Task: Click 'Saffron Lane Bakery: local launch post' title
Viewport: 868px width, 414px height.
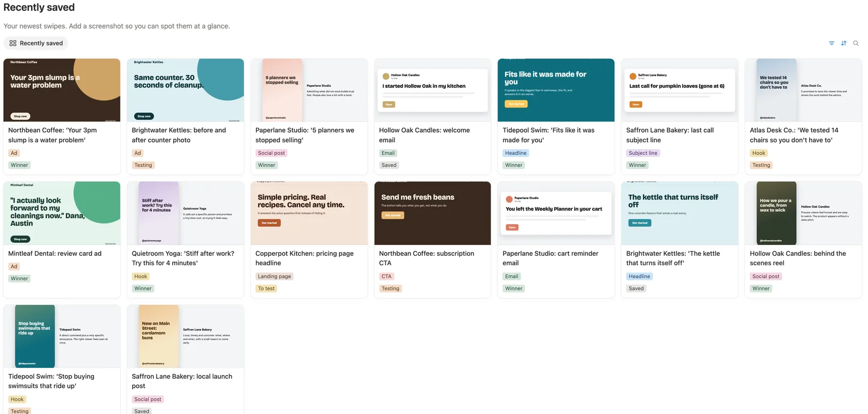Action: (x=182, y=381)
